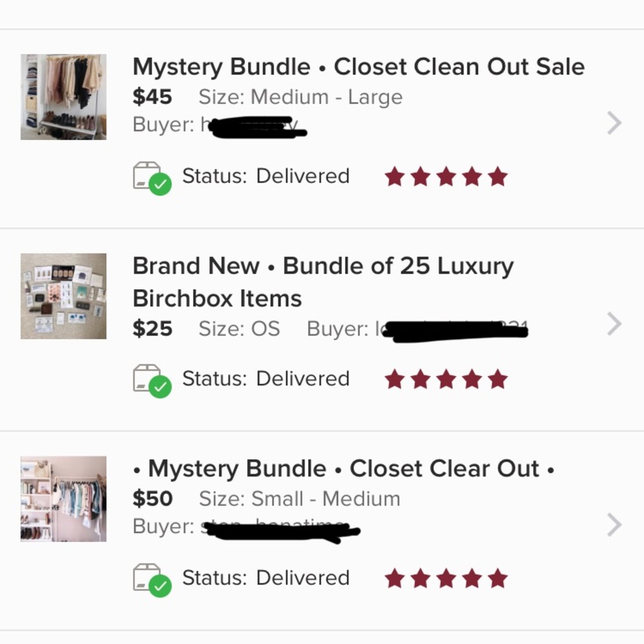This screenshot has width=644, height=644.
Task: Open the Bundle of 25 Luxury Birchbox Items listing
Action: coord(323,281)
